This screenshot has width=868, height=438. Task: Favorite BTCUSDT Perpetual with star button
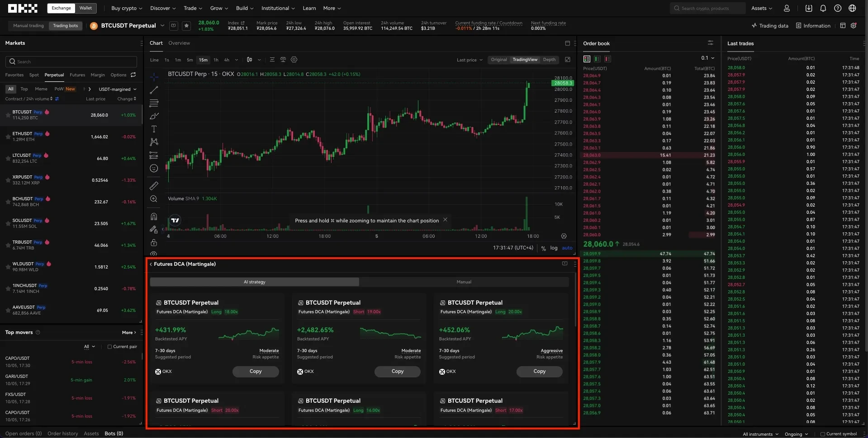(x=186, y=26)
